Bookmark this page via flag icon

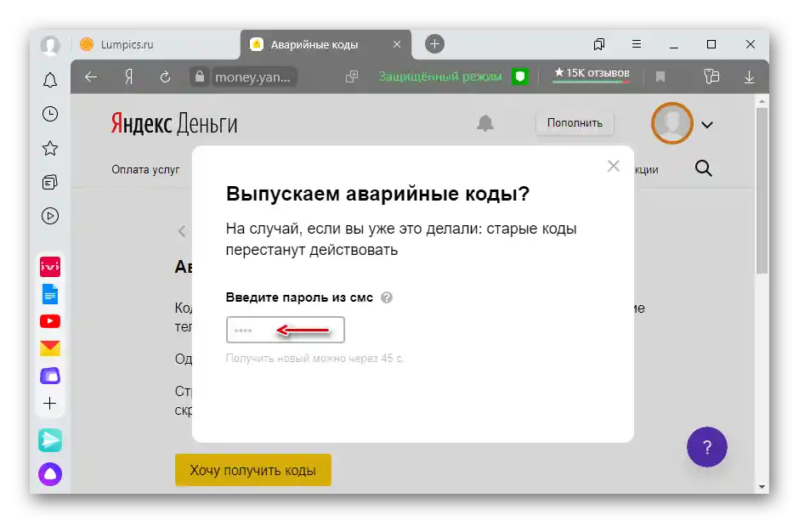(660, 77)
